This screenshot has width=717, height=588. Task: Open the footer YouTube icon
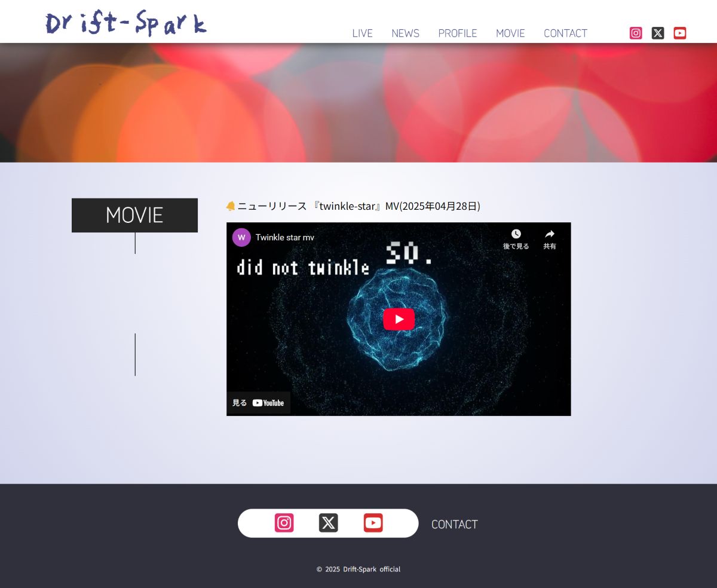click(x=373, y=523)
